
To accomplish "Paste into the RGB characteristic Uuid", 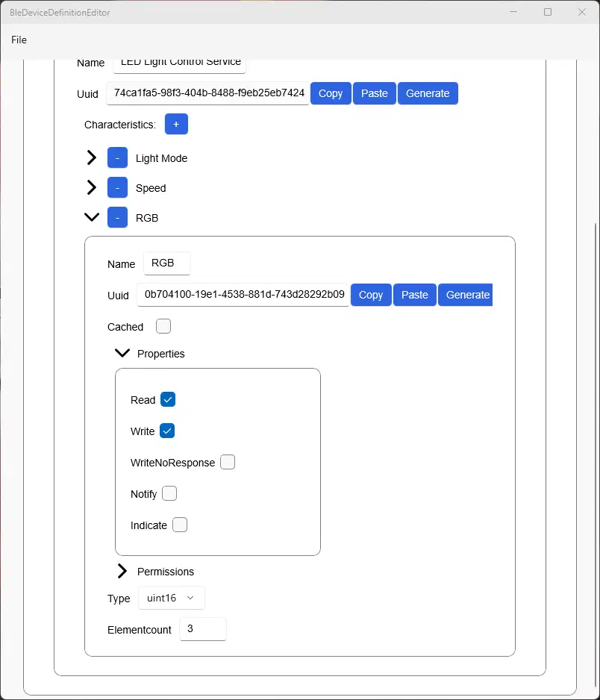I will tap(415, 295).
